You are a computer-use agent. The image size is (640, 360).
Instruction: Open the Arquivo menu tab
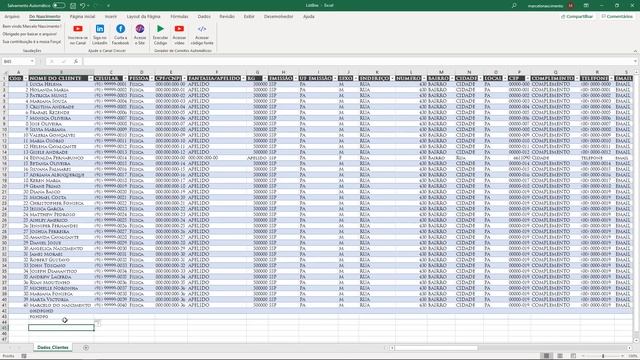click(12, 16)
